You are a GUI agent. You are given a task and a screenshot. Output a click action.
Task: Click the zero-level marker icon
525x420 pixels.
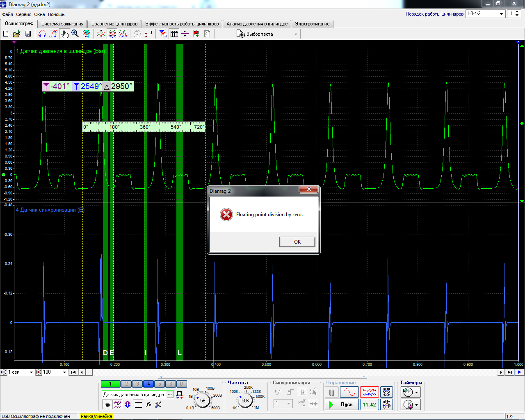point(148,34)
